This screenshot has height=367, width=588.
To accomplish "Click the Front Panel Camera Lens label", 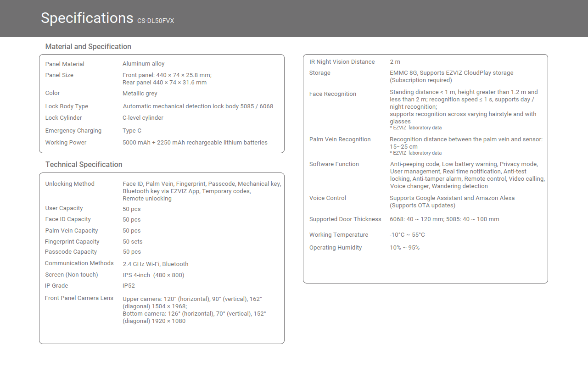I will pyautogui.click(x=79, y=298).
